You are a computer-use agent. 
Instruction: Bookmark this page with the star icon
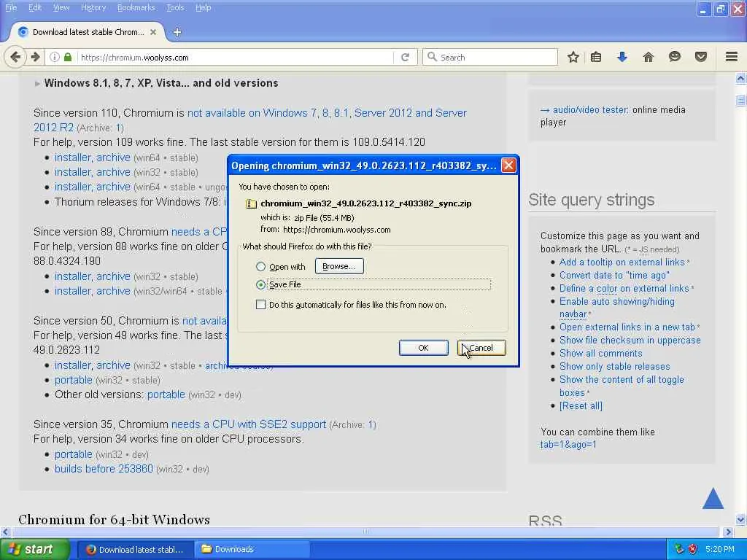tap(573, 57)
